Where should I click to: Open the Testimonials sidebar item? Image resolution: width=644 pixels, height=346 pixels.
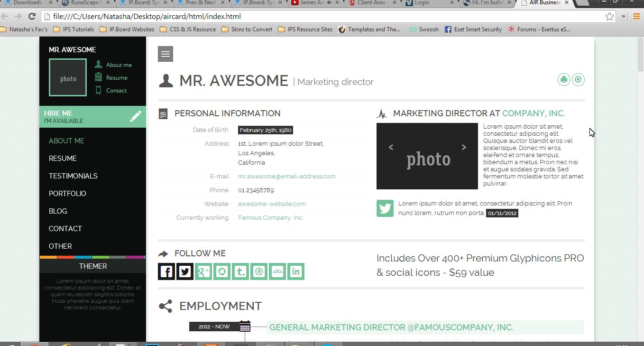[x=73, y=176]
